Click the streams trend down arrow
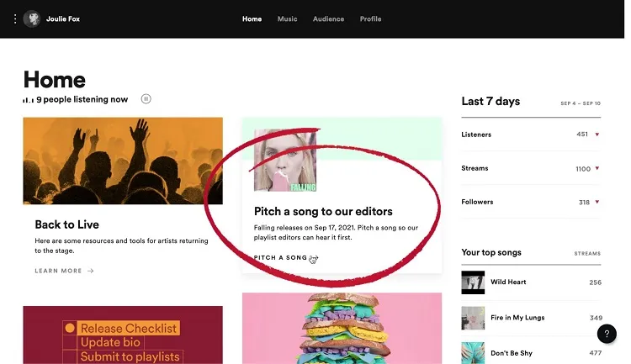The width and height of the screenshot is (631, 364). (597, 168)
